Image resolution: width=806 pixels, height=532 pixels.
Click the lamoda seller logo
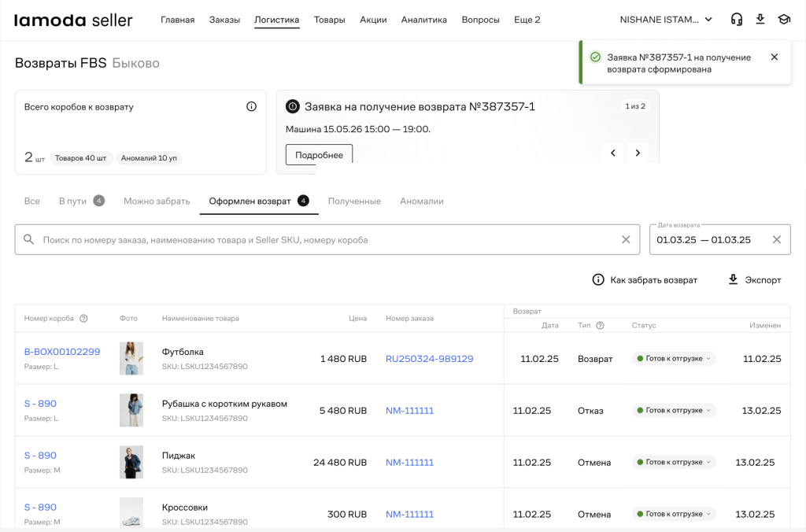pos(73,20)
